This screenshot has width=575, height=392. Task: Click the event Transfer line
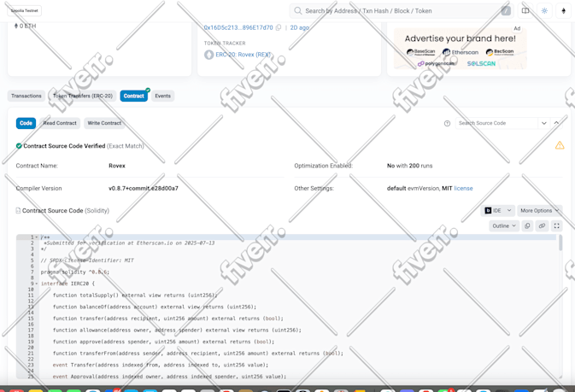[161, 366]
